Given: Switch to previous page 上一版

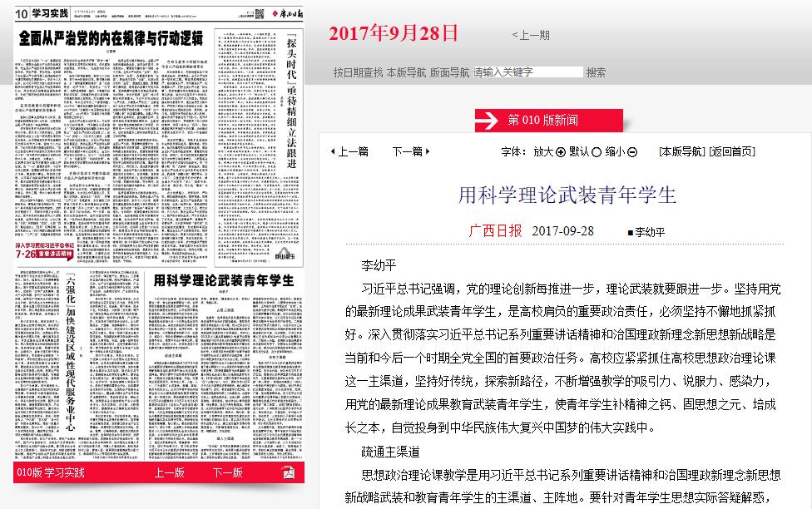Looking at the screenshot, I should click(x=169, y=473).
